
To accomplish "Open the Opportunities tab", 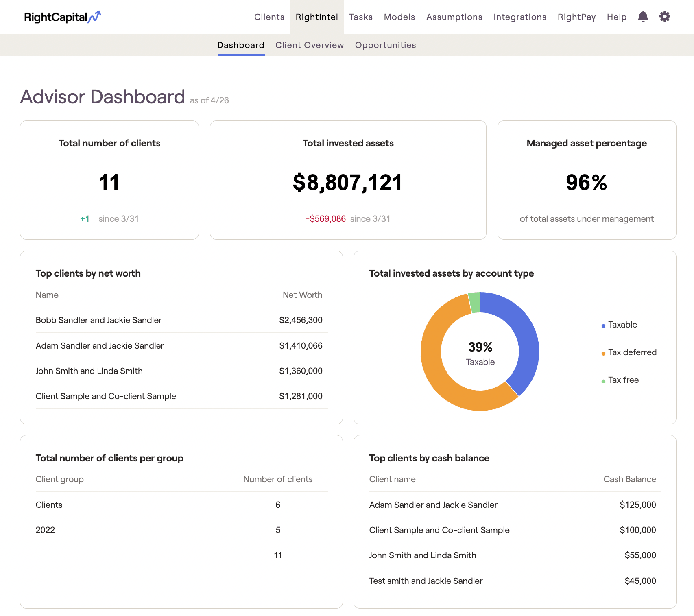I will coord(385,45).
